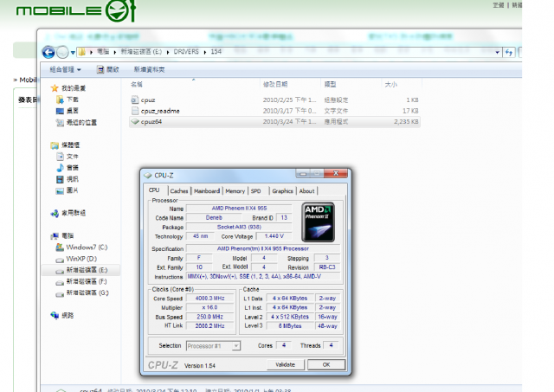554x392 pixels.
Task: Open the recent locations dropdown beside the Forward button
Action: [73, 53]
